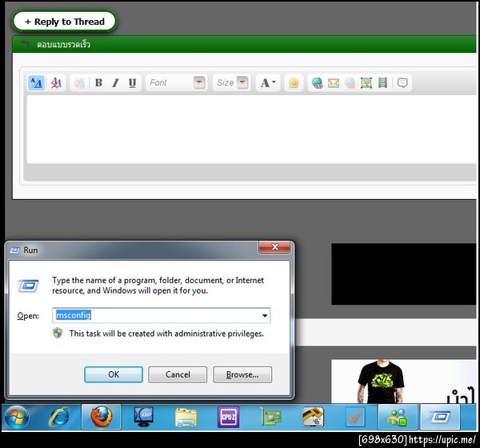Open the KMPlayer monitor icon in the taskbar
This screenshot has width=480, height=448.
[x=143, y=417]
